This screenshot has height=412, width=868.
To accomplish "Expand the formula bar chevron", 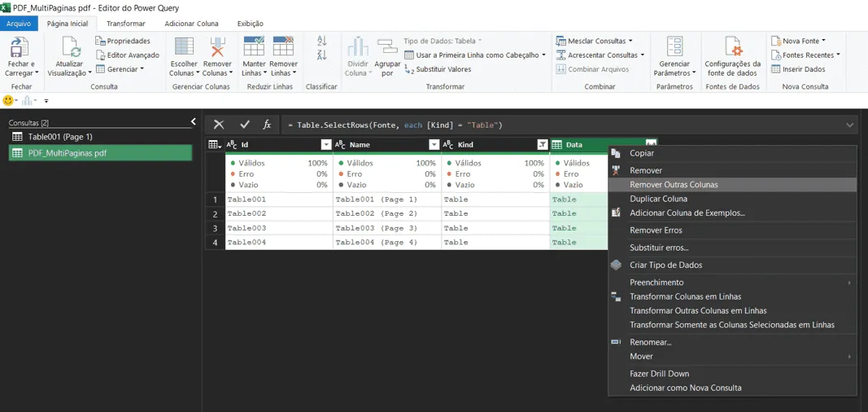I will coord(850,125).
